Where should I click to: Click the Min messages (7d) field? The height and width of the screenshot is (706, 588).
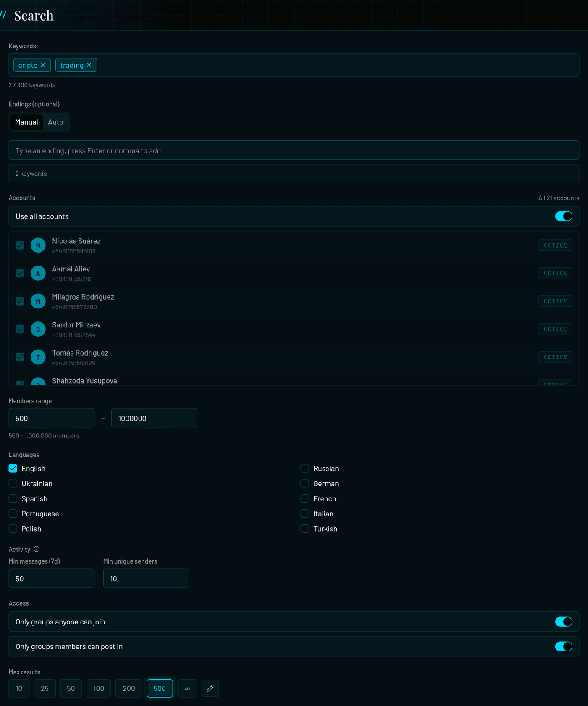(x=52, y=578)
